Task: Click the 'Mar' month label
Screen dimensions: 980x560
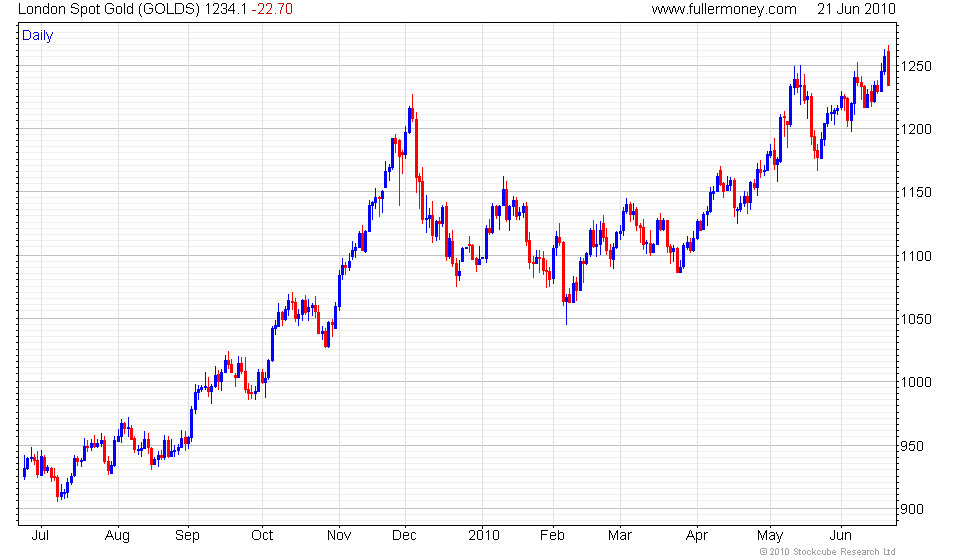Action: point(620,536)
